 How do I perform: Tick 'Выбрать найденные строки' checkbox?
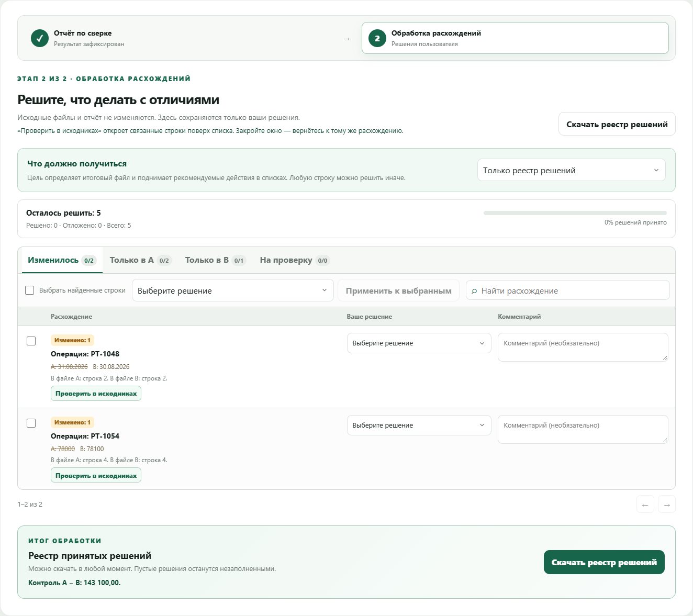[30, 290]
